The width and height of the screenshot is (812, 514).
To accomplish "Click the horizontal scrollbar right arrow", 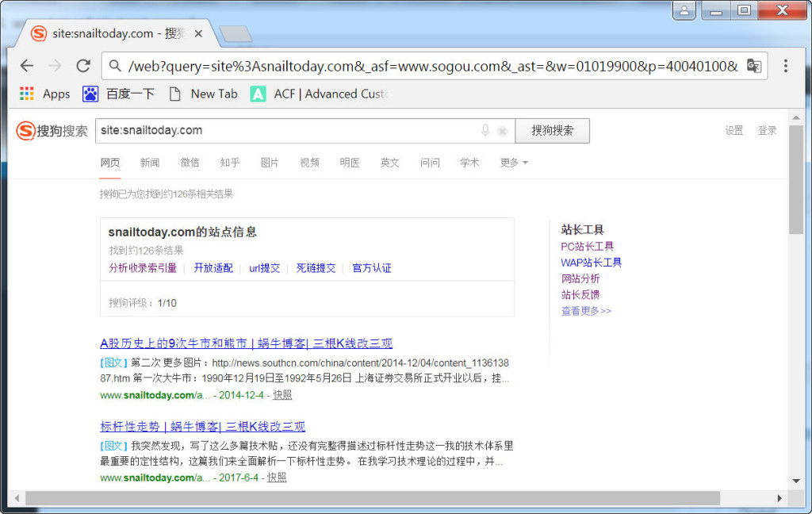I will [779, 498].
